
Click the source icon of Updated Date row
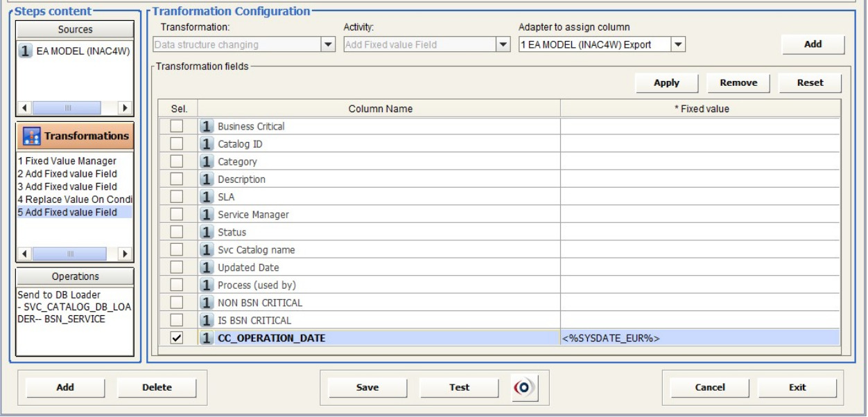click(x=207, y=267)
